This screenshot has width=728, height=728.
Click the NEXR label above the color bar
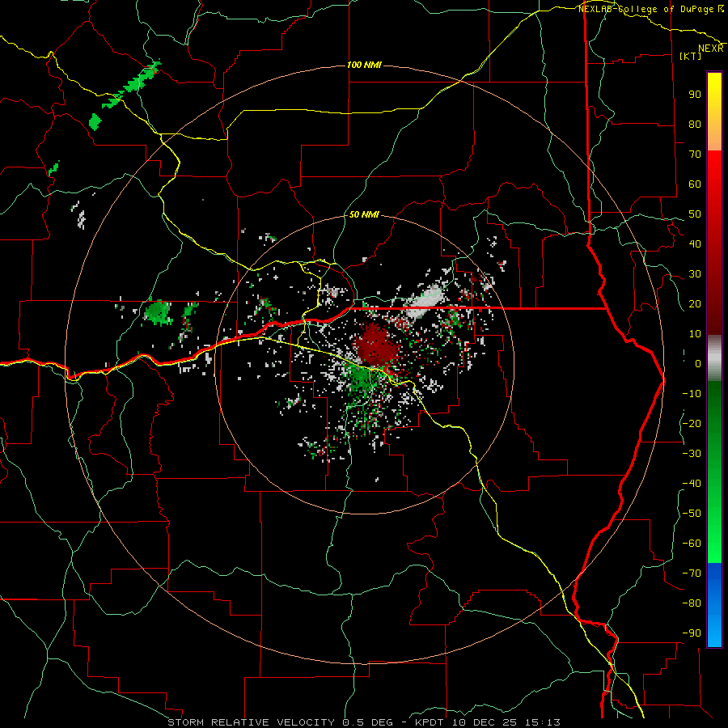pos(711,49)
